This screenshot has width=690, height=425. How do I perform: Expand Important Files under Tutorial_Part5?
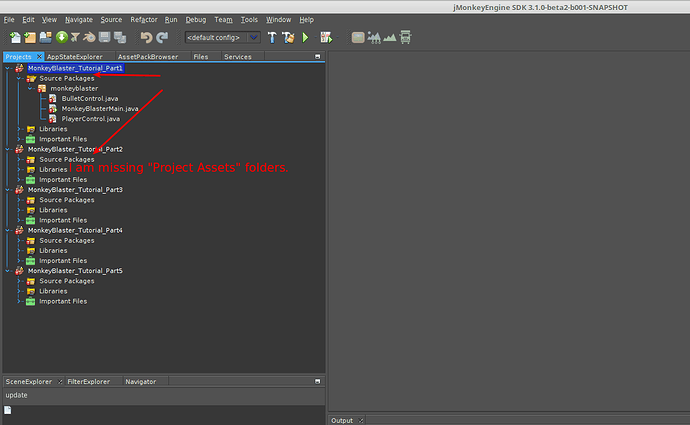[x=19, y=301]
